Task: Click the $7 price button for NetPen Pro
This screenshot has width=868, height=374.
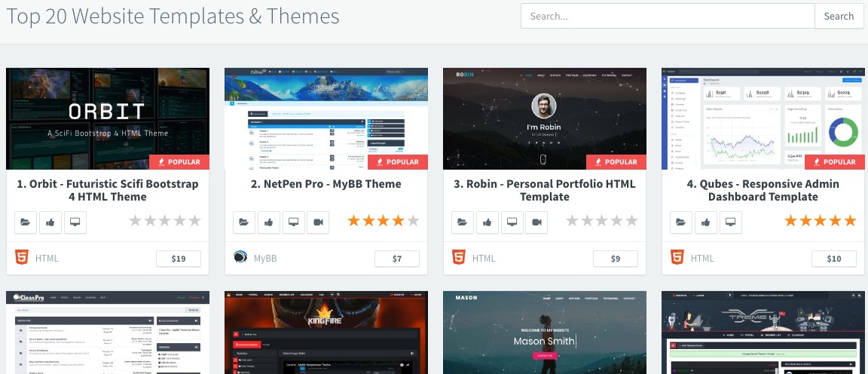Action: 397,258
